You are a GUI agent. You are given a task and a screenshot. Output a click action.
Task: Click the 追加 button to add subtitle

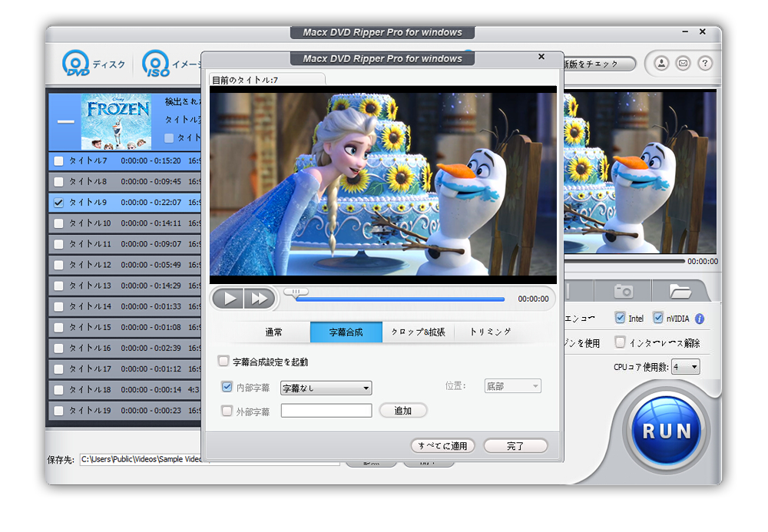click(403, 411)
